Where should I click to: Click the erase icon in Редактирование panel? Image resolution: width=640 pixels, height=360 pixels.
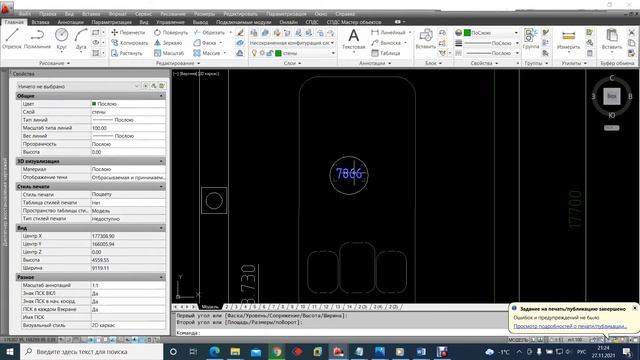pos(240,32)
